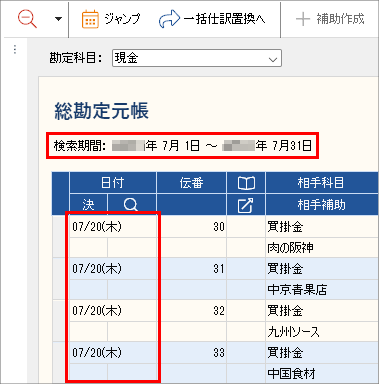Open the three-dot side panel handle
The image size is (379, 384).
point(15,49)
